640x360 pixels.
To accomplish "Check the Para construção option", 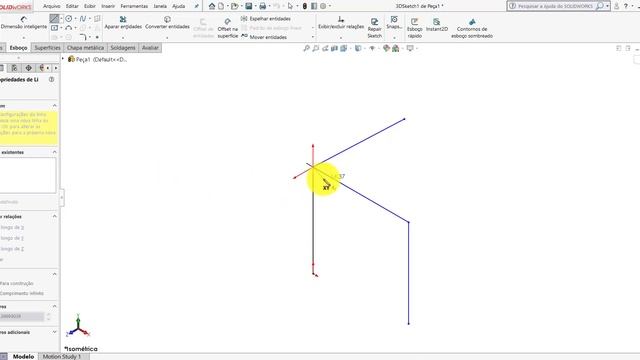I will pyautogui.click(x=16, y=283).
